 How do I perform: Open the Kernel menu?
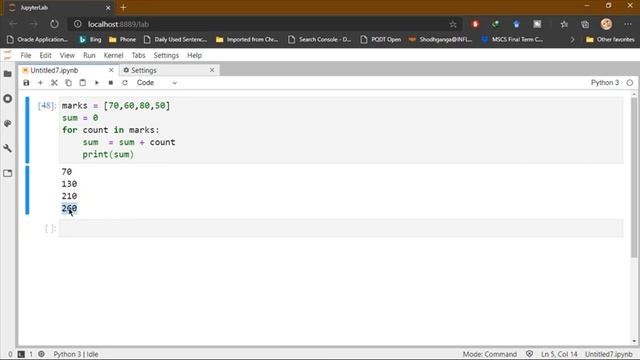click(113, 55)
